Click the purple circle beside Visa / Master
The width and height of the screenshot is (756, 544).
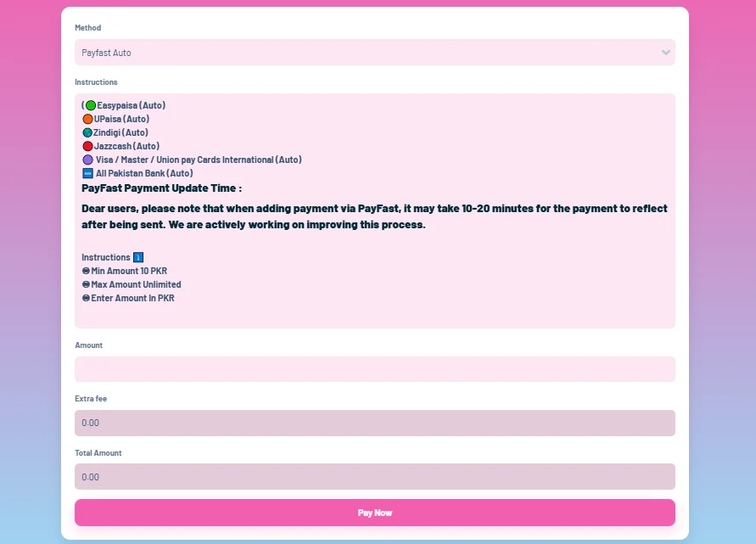pos(87,160)
